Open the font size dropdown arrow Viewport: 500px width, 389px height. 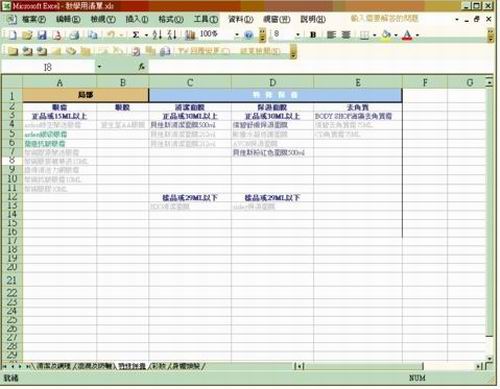(298, 35)
